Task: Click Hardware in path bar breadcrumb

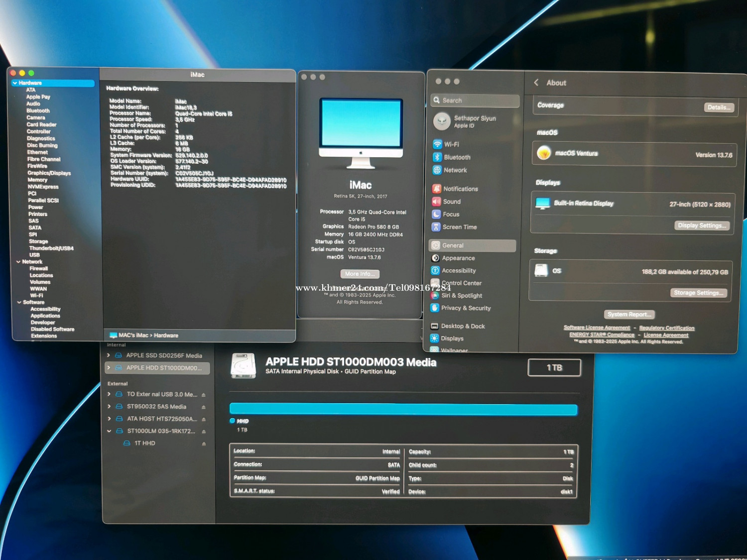Action: [x=166, y=336]
